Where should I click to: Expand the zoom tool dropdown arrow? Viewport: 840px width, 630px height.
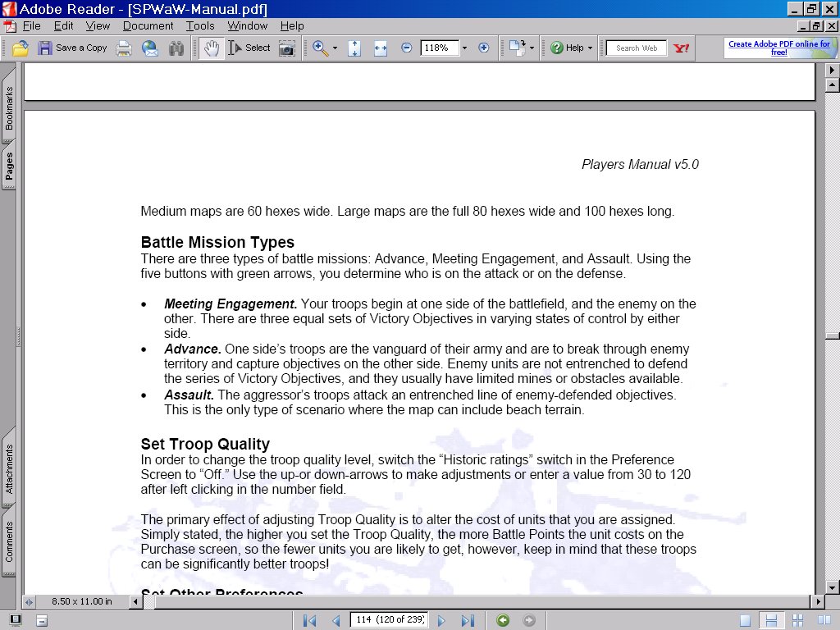(x=336, y=48)
